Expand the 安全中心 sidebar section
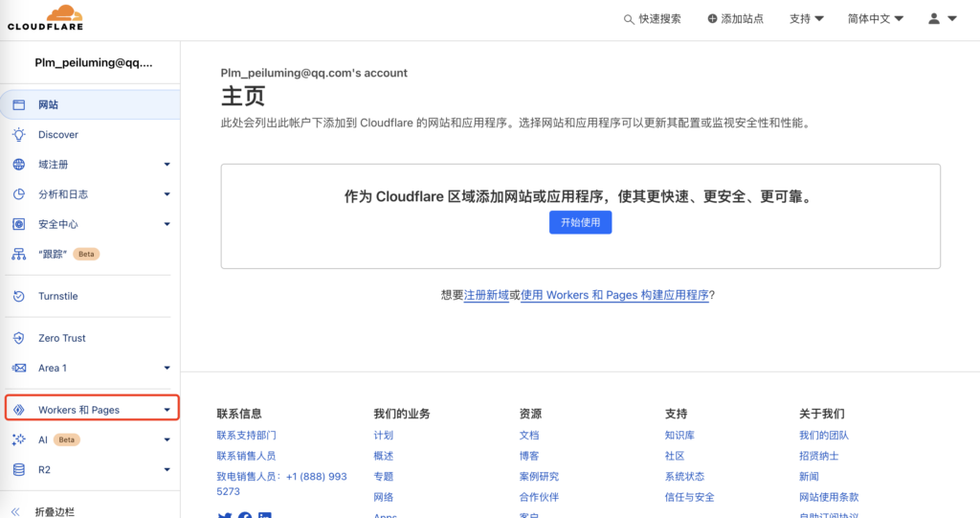The height and width of the screenshot is (518, 980). [x=167, y=224]
